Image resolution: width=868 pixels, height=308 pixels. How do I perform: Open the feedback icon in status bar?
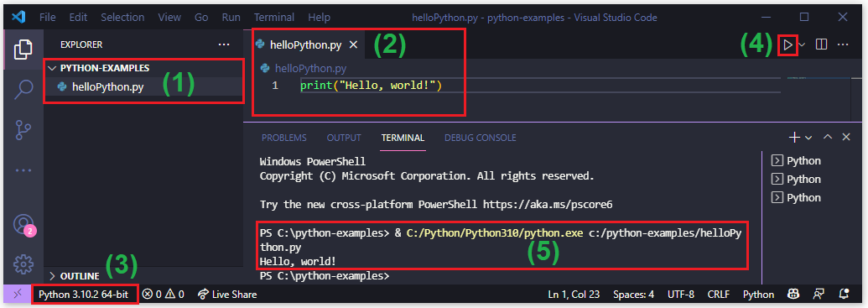click(x=819, y=294)
